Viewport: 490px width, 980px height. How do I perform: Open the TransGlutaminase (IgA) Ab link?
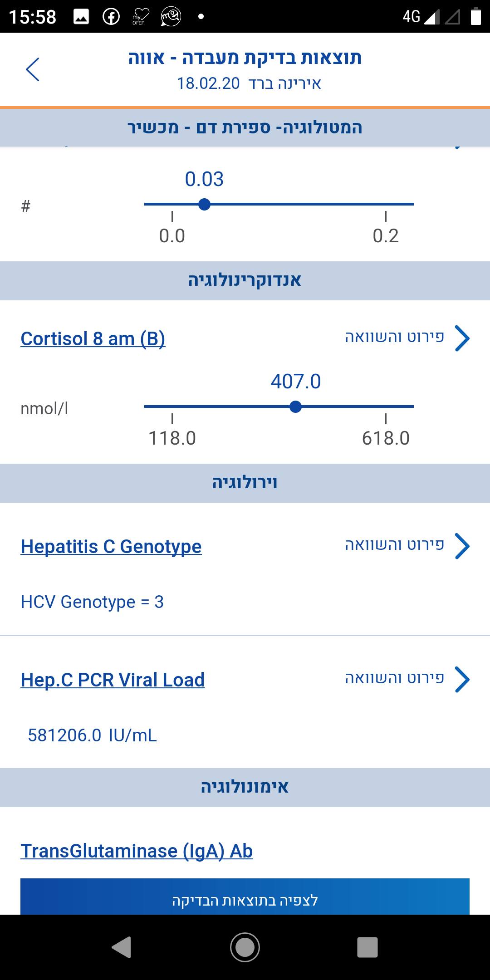pyautogui.click(x=137, y=851)
